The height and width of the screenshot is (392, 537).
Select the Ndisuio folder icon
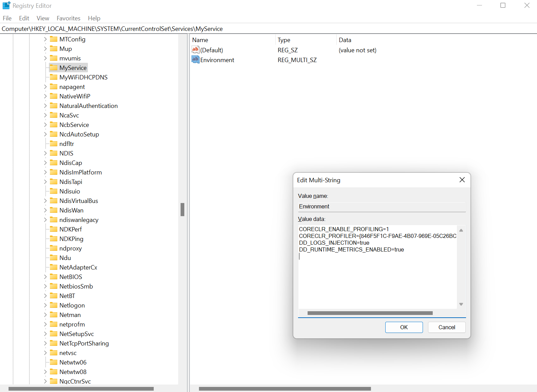coord(54,191)
